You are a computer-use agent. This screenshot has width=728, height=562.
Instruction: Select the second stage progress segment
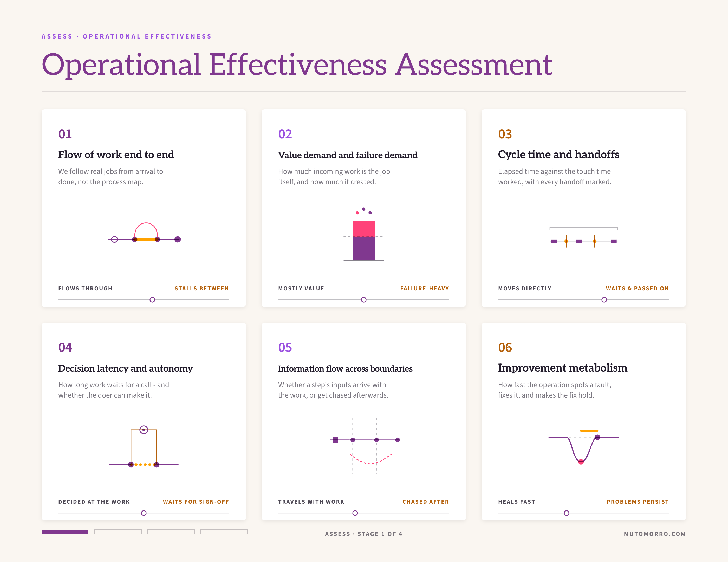pyautogui.click(x=118, y=532)
